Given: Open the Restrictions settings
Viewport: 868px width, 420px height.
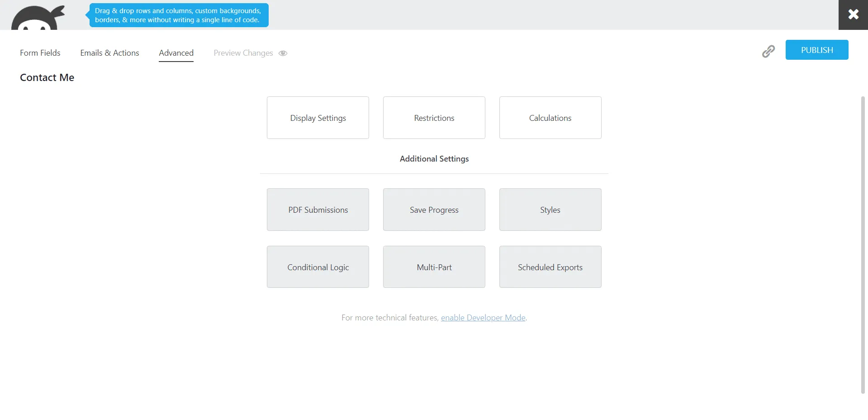Looking at the screenshot, I should pos(434,118).
